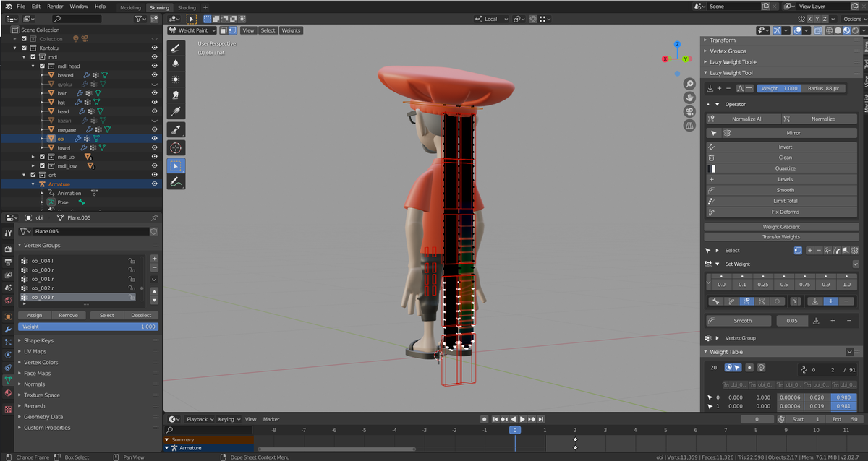
Task: Click the Quantize operator icon
Action: point(712,168)
